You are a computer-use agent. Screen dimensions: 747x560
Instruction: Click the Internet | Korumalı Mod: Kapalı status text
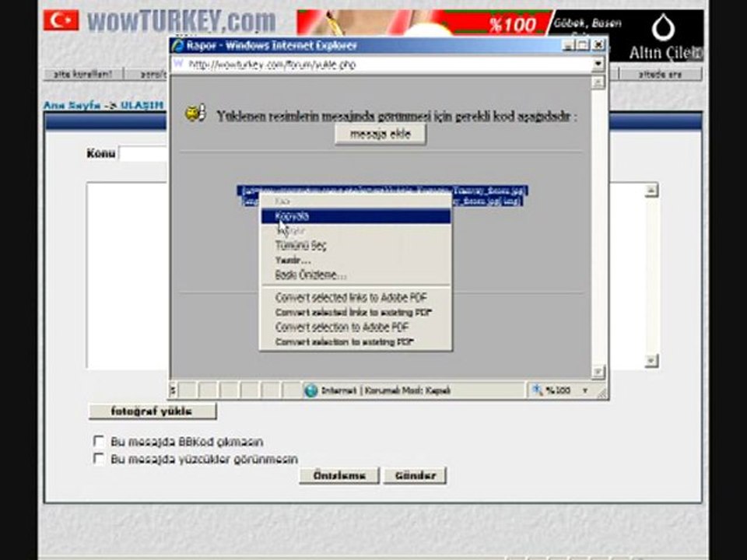point(385,390)
